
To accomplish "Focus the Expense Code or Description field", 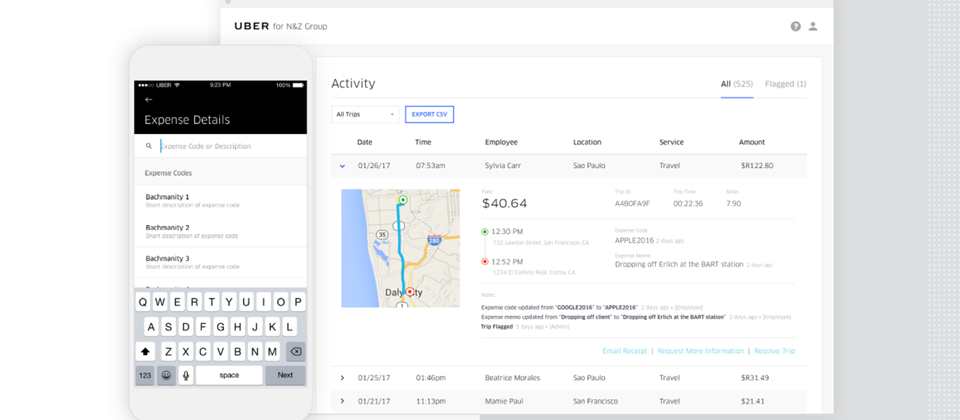I will [220, 146].
